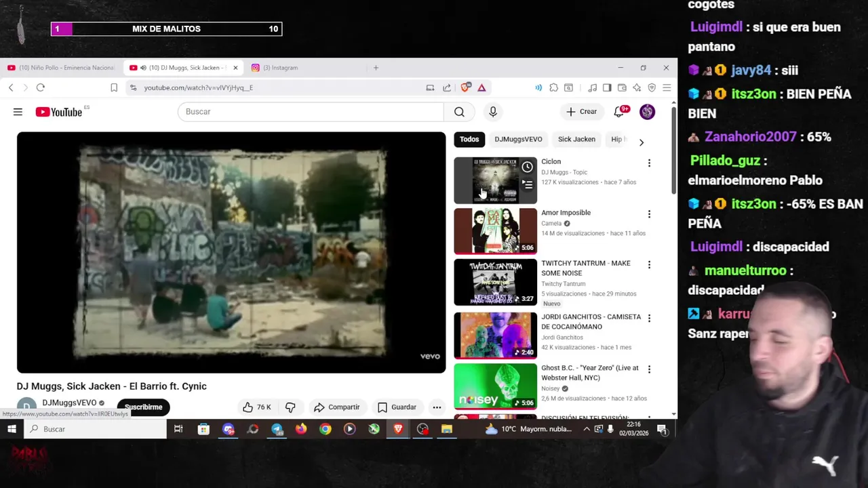Open the Ciclon video thumbnail
This screenshot has height=488, width=868.
(x=495, y=180)
